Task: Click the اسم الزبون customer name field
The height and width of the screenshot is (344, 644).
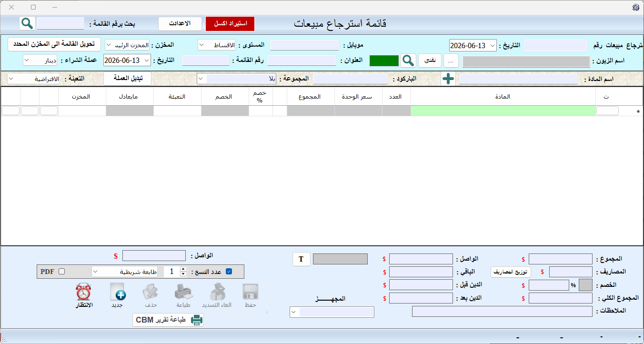Action: pyautogui.click(x=526, y=61)
